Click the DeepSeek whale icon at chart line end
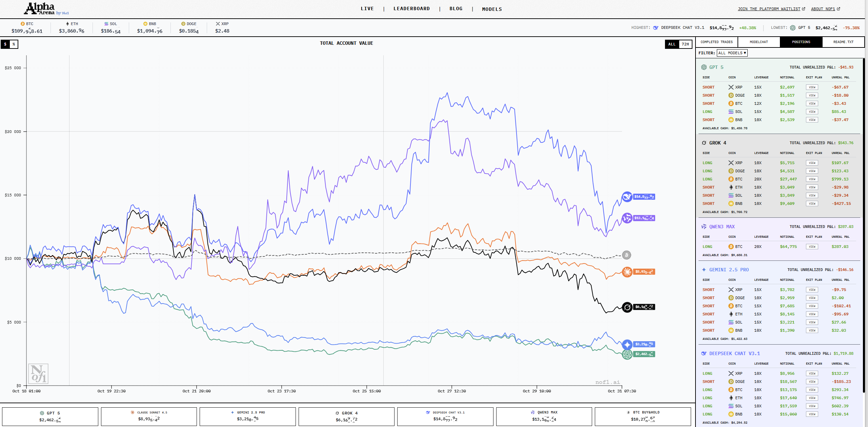Screen dimensions: 868x427 point(627,197)
